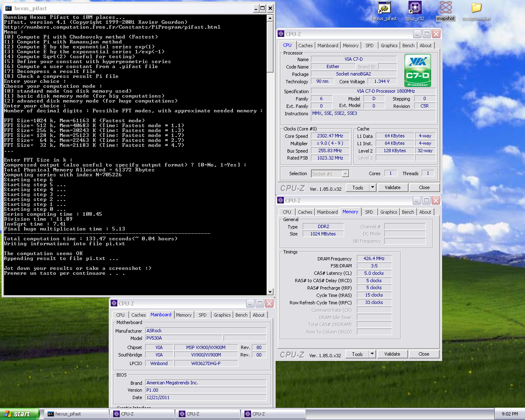525x420 pixels.
Task: Switch to hexus_pifast taskbar button
Action: [76, 414]
